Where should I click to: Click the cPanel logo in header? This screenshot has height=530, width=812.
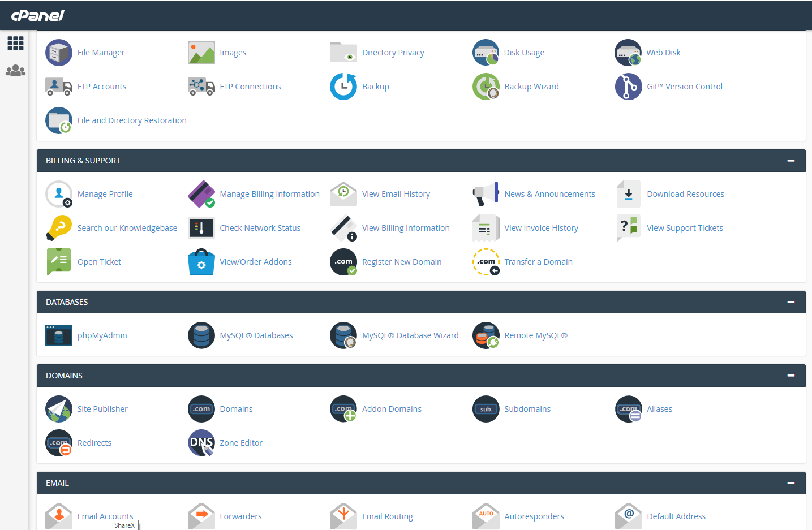(38, 15)
